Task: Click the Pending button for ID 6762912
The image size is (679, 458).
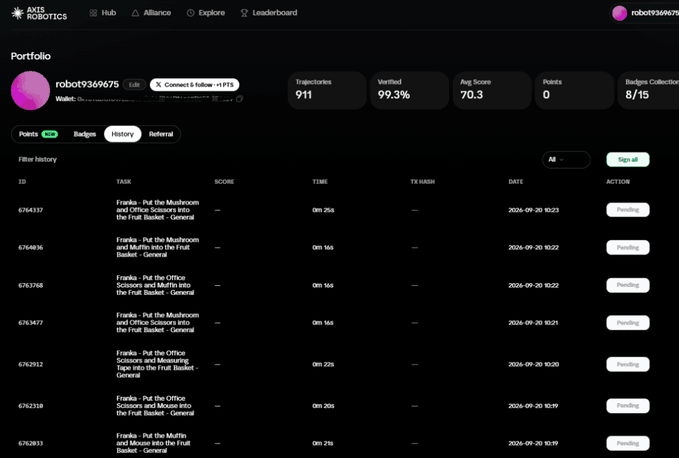Action: pos(628,364)
